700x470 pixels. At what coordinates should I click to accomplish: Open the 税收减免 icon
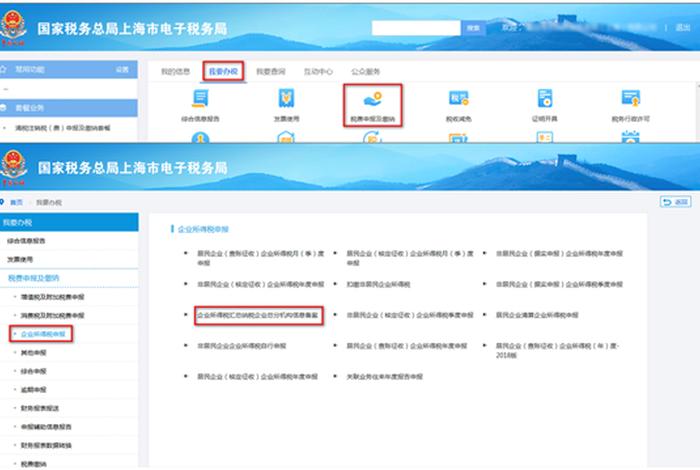(x=458, y=104)
